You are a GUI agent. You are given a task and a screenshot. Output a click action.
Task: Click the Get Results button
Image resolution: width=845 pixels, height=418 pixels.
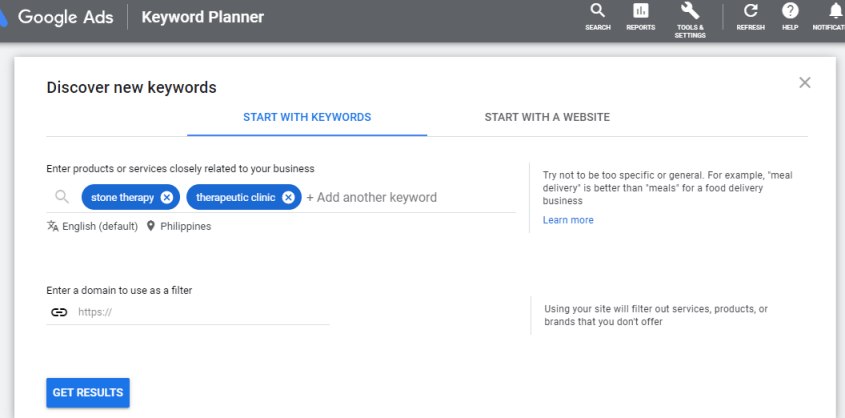tap(88, 393)
